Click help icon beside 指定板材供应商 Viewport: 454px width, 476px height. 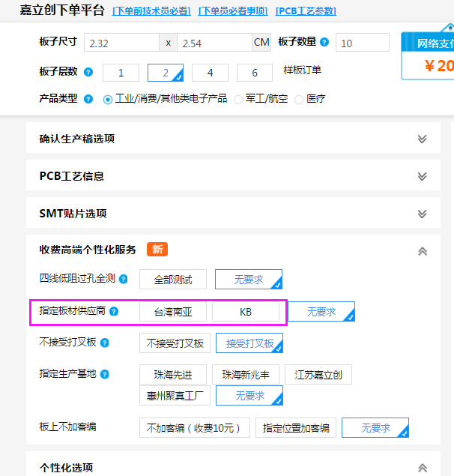(114, 311)
